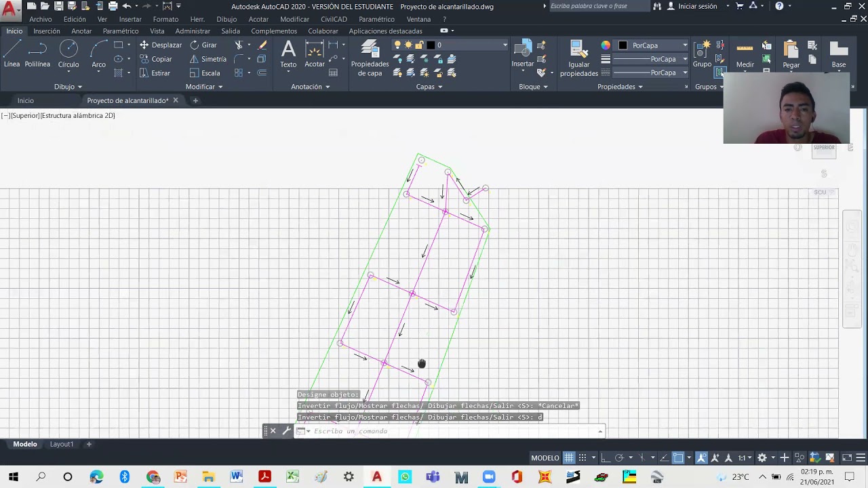The image size is (868, 488).
Task: Toggle snap mode dots in status bar
Action: point(583,457)
